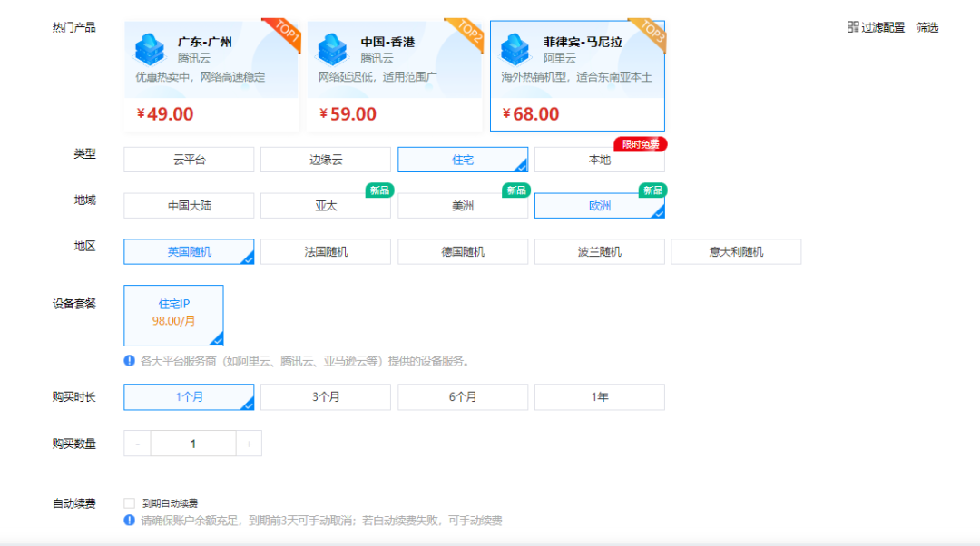The height and width of the screenshot is (546, 980).
Task: Click the ¥68.00 price text
Action: point(531,114)
